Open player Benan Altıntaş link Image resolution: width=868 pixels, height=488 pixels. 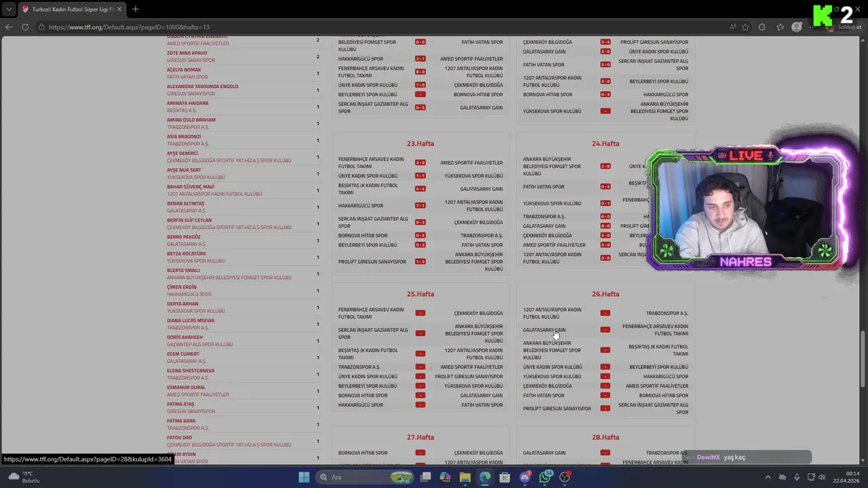pyautogui.click(x=185, y=203)
